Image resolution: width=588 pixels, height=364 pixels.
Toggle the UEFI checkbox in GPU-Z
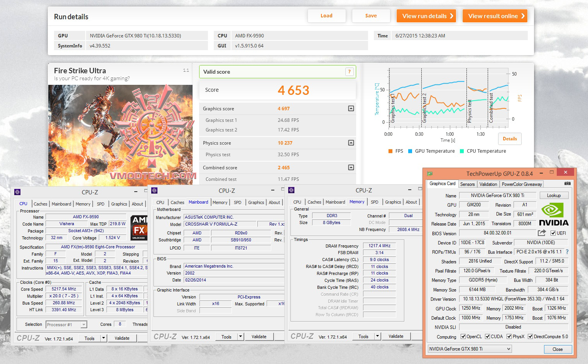point(553,233)
